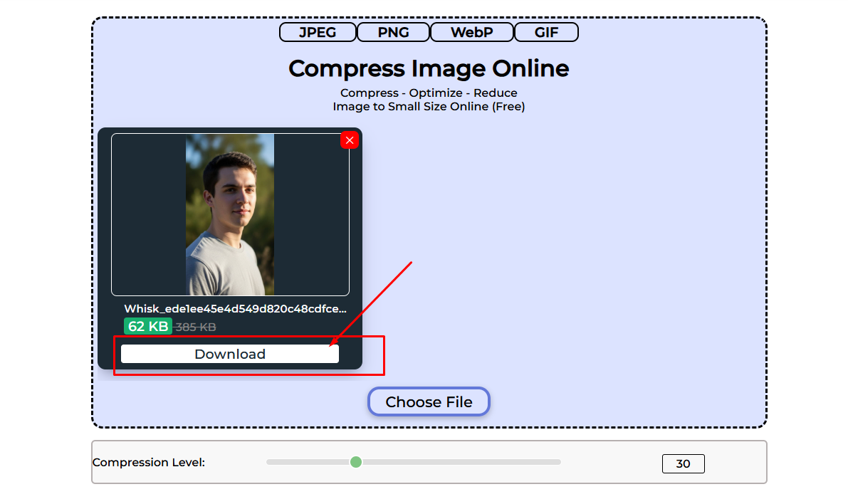Click the green 62 KB size badge

tap(147, 326)
